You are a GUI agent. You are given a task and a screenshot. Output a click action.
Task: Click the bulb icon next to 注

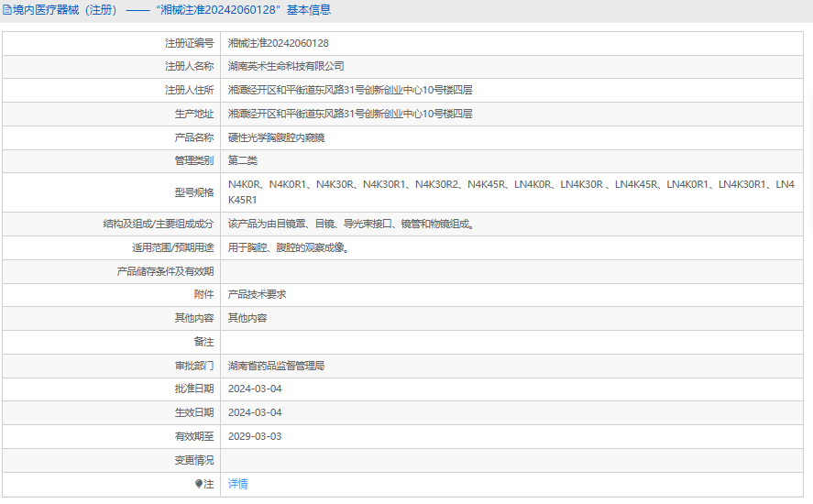[x=199, y=484]
